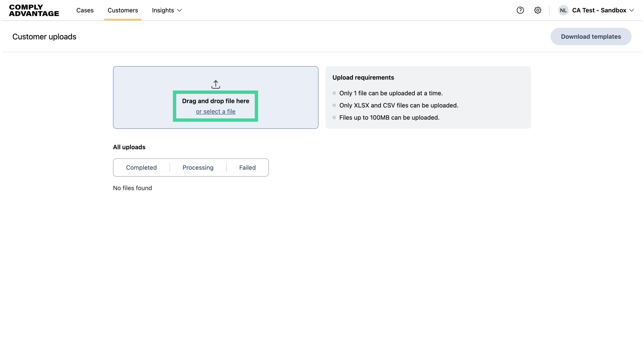Go to the Cases menu item
This screenshot has width=644, height=362.
click(x=85, y=10)
